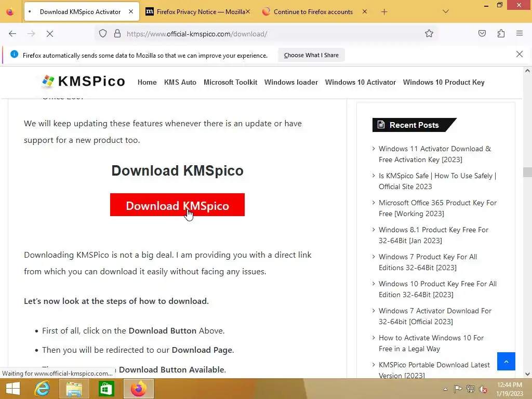The height and width of the screenshot is (399, 532).
Task: Open Windows 10 Product Key Free post
Action: 437,289
